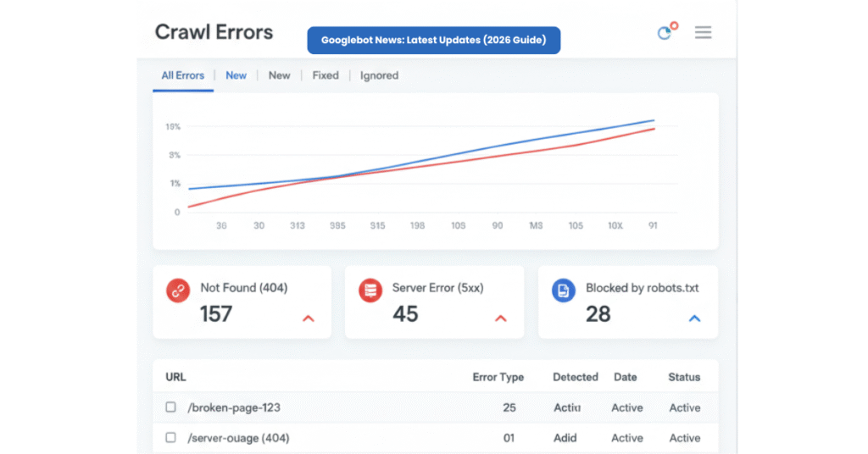Click the Crawl Errors page title
Image resolution: width=868 pixels, height=454 pixels.
pos(214,32)
